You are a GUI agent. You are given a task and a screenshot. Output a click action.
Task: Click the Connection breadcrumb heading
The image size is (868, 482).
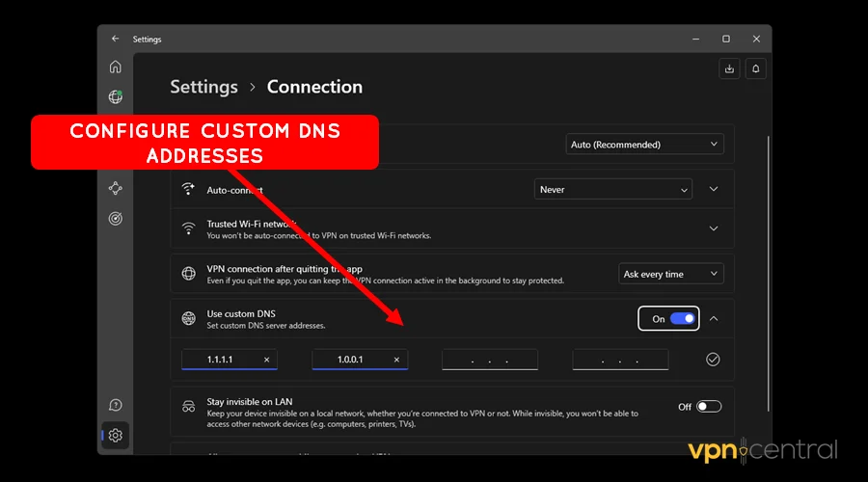[314, 87]
